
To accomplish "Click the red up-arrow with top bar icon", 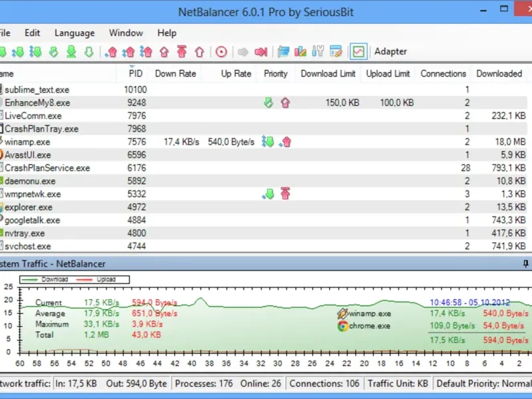I will [x=182, y=51].
